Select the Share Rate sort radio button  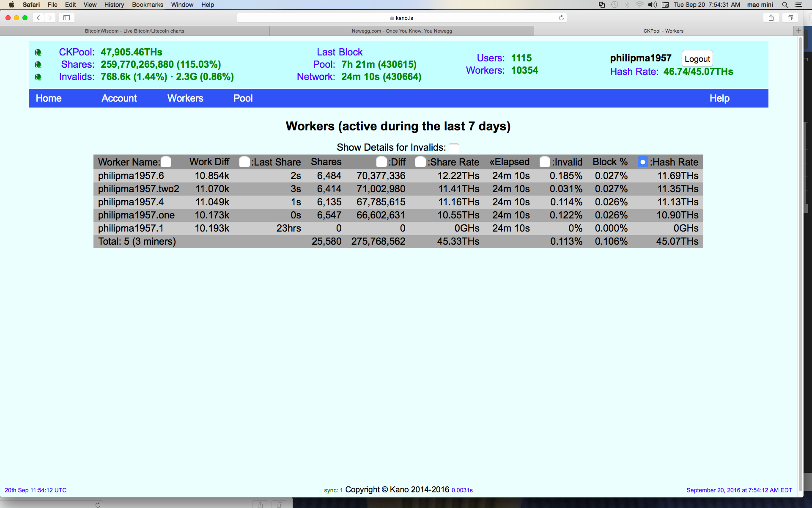click(420, 162)
